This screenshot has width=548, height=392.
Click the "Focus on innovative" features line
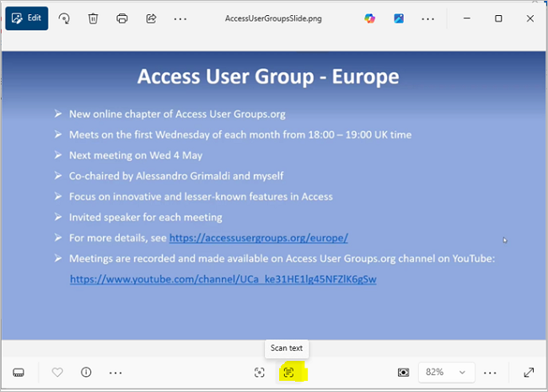pyautogui.click(x=201, y=196)
